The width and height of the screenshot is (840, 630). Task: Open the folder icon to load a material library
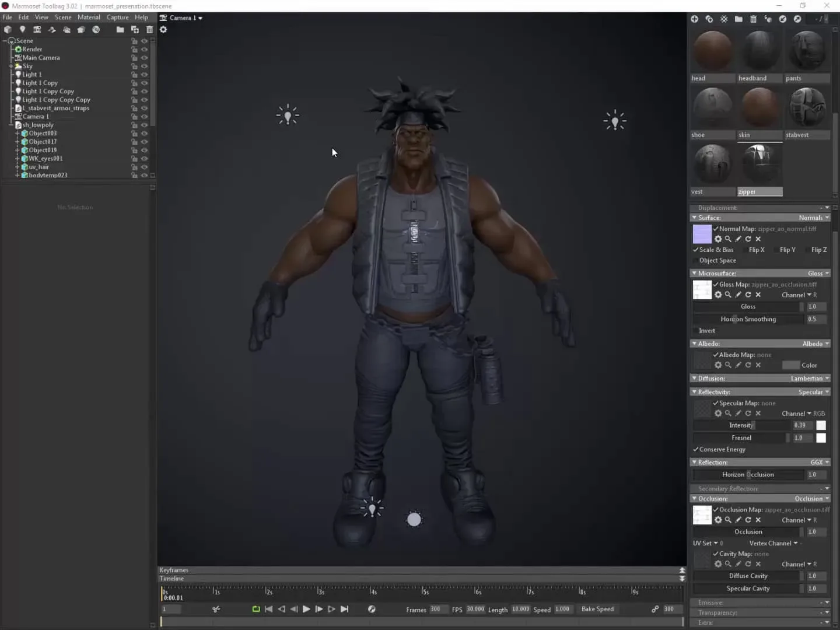tap(738, 19)
